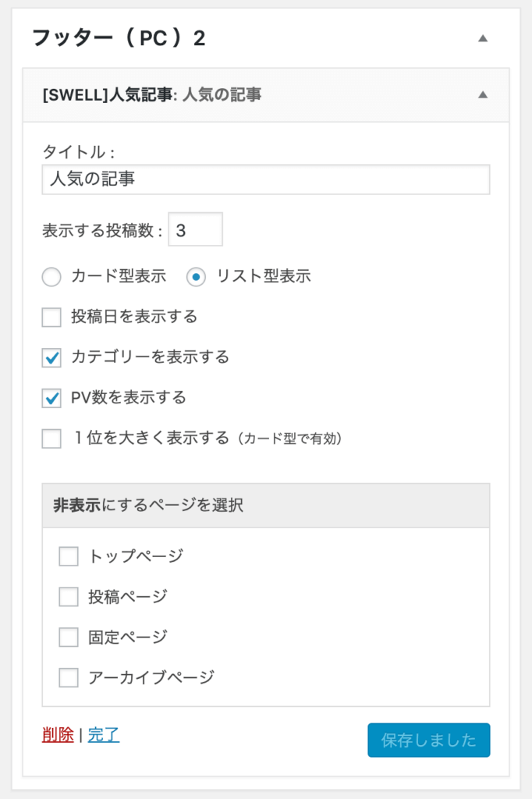This screenshot has height=799, width=532.
Task: Collapse the フッター（PC）2 panel arrow
Action: click(x=483, y=37)
